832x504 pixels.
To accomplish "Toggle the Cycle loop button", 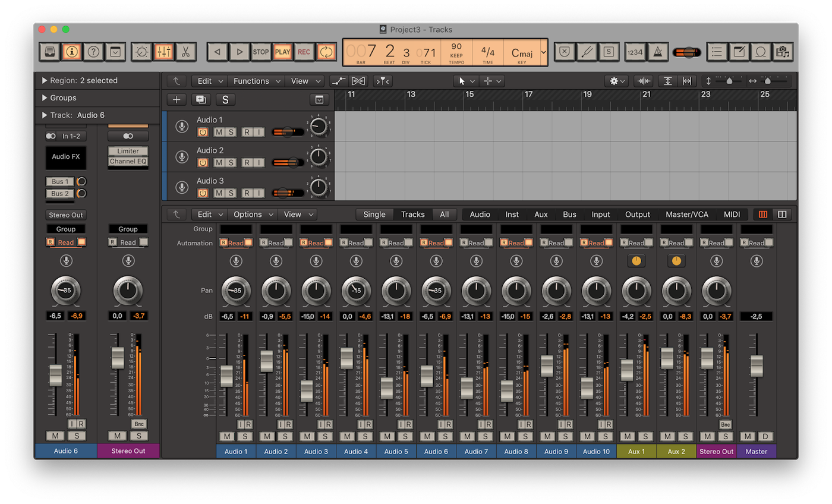I will tap(326, 52).
